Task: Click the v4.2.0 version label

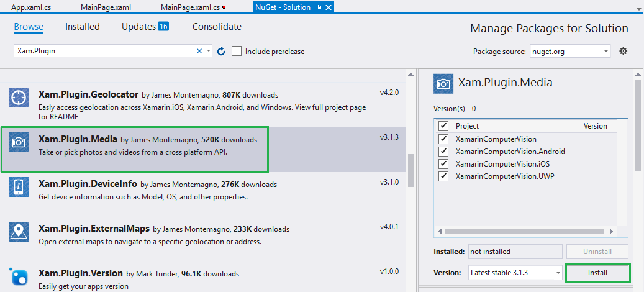Action: point(389,93)
